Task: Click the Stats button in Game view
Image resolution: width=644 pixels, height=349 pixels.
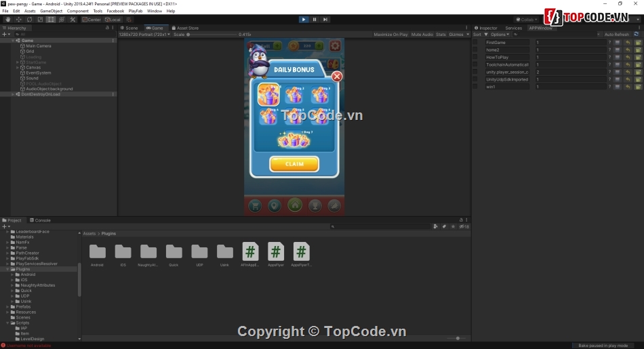Action: 441,35
